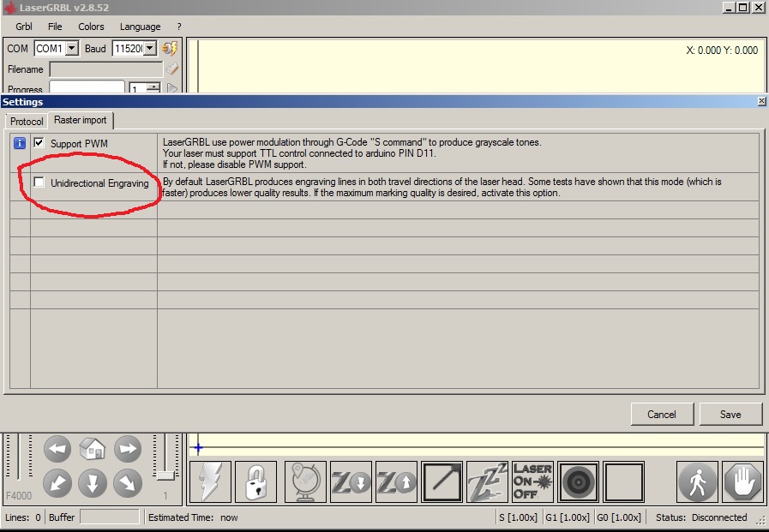The image size is (769, 532).
Task: Click the walking man resume button
Action: (x=697, y=481)
